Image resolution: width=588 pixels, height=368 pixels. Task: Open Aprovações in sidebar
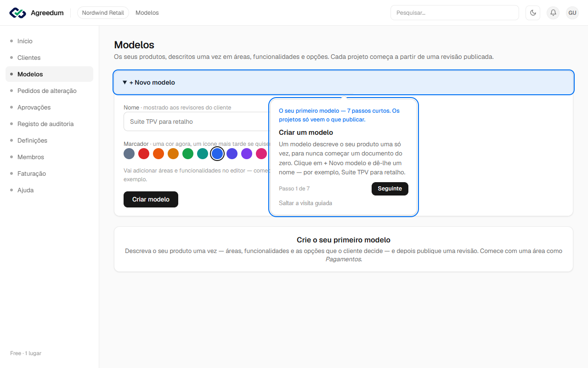[x=49, y=107]
